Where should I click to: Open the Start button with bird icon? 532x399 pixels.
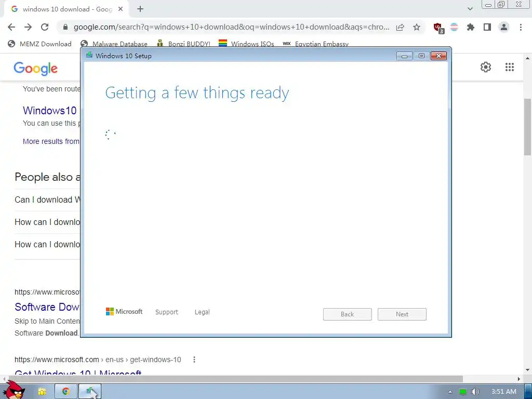coord(15,390)
